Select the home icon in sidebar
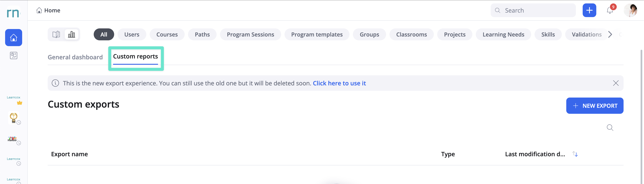 [x=13, y=38]
